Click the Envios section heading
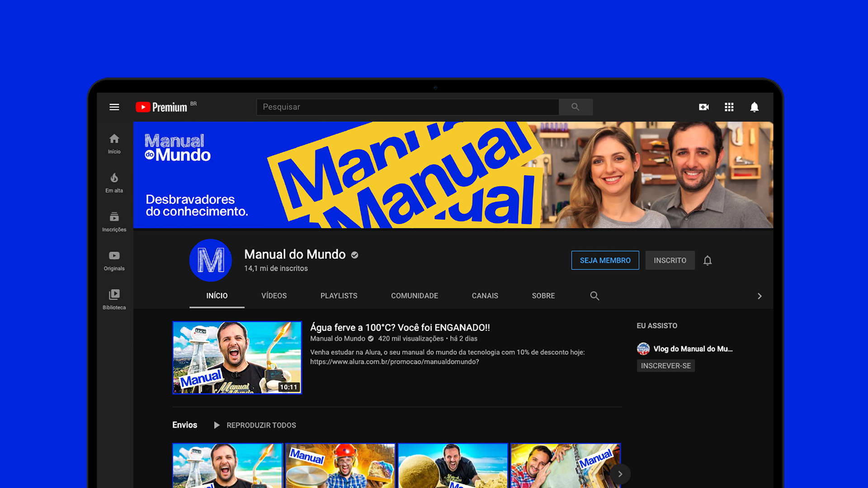Image resolution: width=868 pixels, height=488 pixels. tap(185, 425)
